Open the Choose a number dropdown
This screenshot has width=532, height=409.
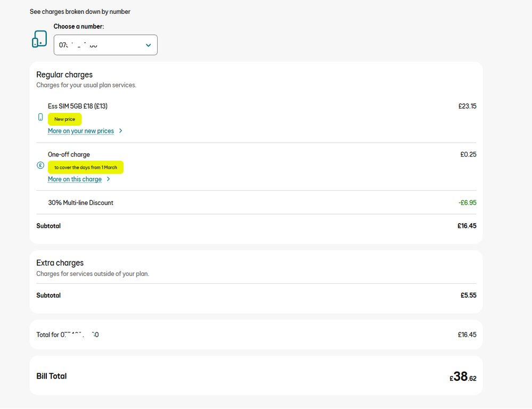(105, 45)
